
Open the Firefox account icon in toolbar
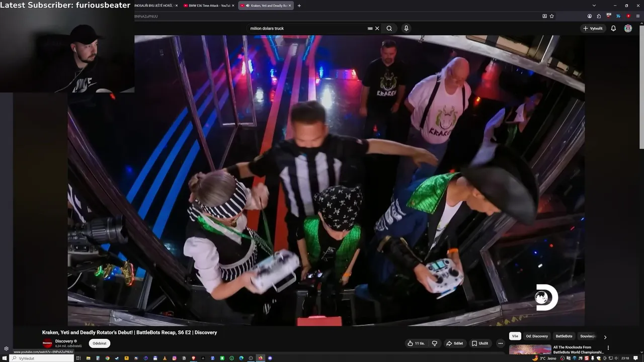point(590,16)
